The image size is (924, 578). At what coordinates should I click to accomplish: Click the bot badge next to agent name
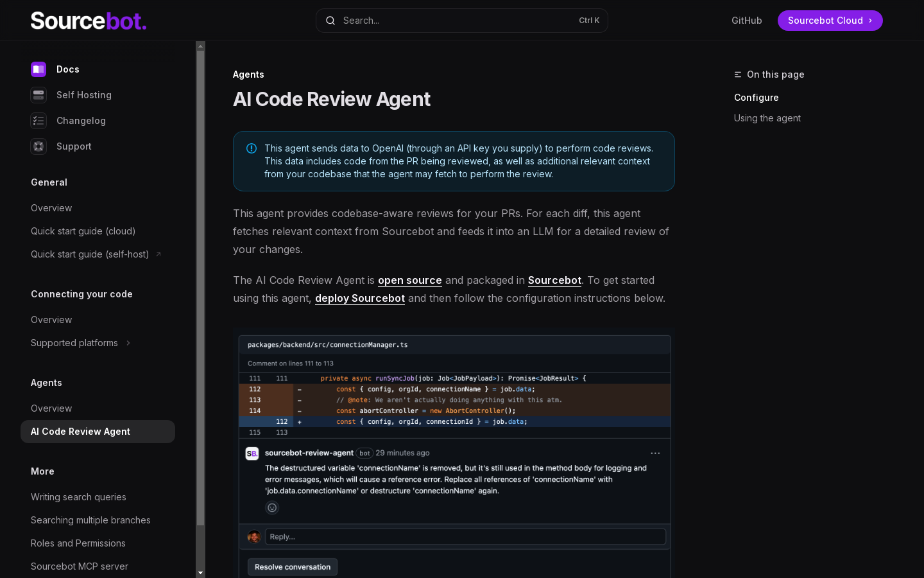364,453
